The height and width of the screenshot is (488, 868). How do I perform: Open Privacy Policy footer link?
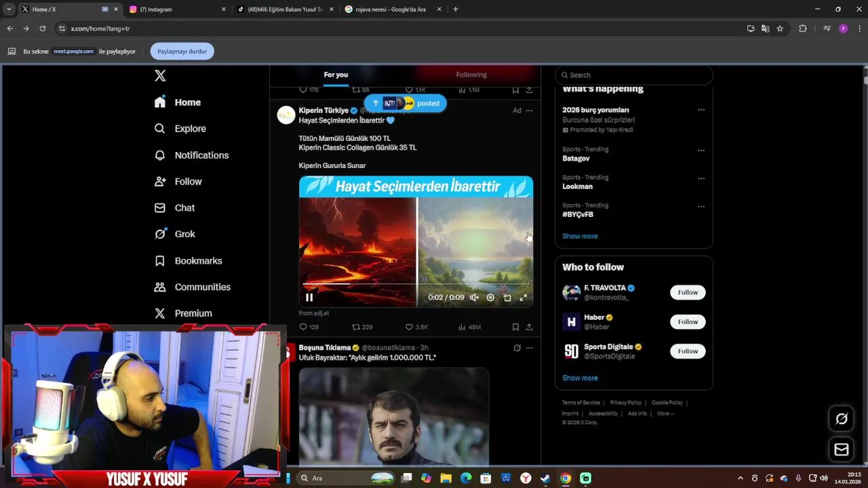tap(625, 403)
